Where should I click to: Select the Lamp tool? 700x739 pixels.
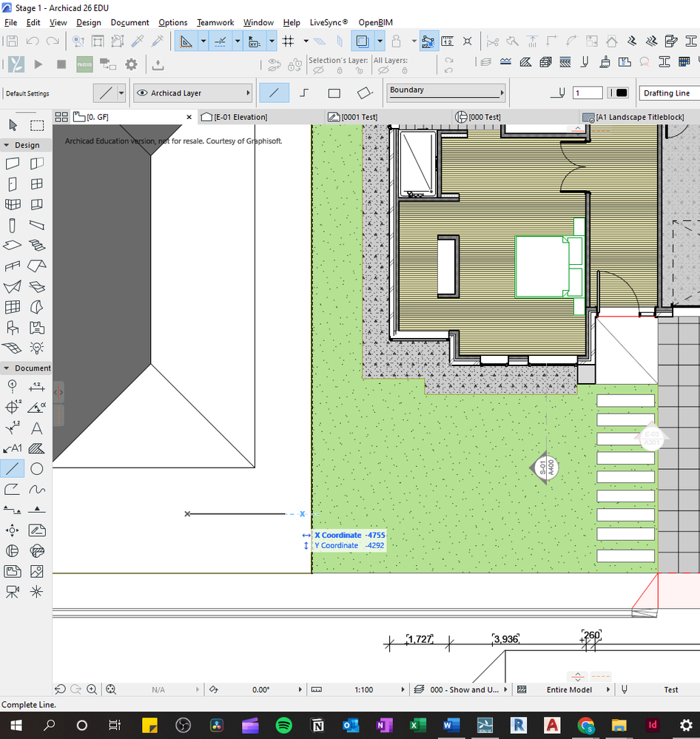click(x=36, y=348)
